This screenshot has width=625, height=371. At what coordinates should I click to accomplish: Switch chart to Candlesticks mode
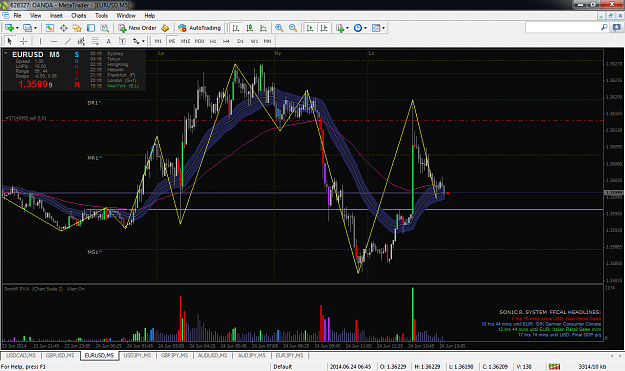coord(250,28)
